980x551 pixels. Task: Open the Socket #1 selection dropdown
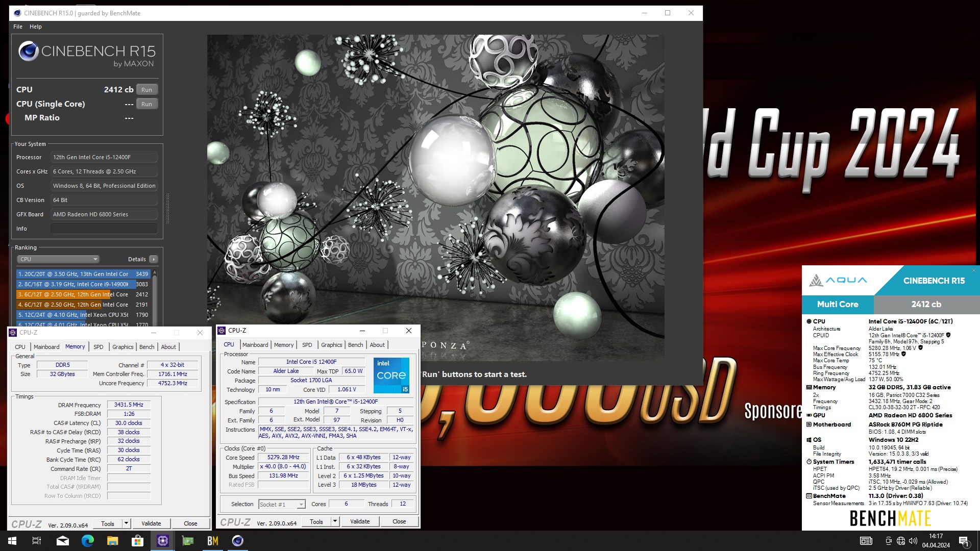[x=282, y=504]
